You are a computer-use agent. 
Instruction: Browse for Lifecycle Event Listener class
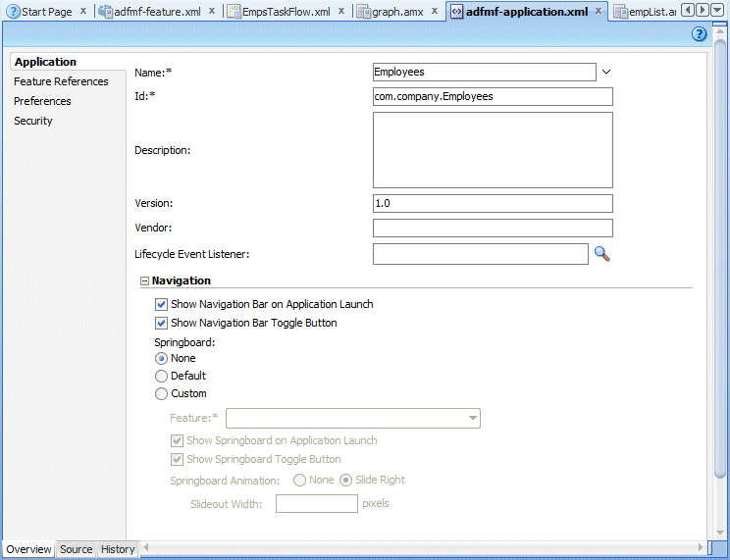(602, 254)
